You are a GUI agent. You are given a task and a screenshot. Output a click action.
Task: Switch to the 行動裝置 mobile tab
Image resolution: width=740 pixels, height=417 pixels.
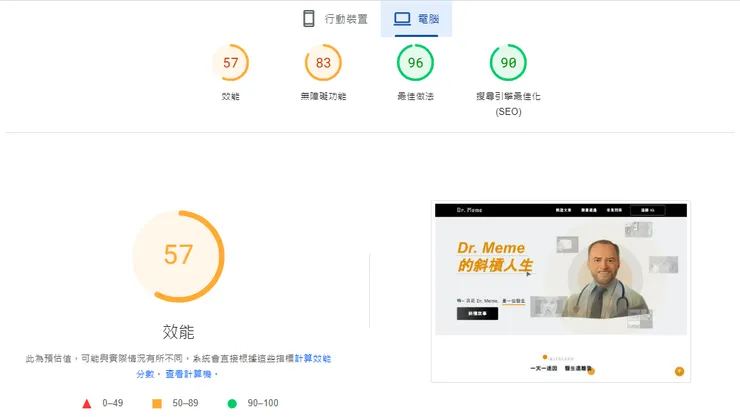pos(336,19)
